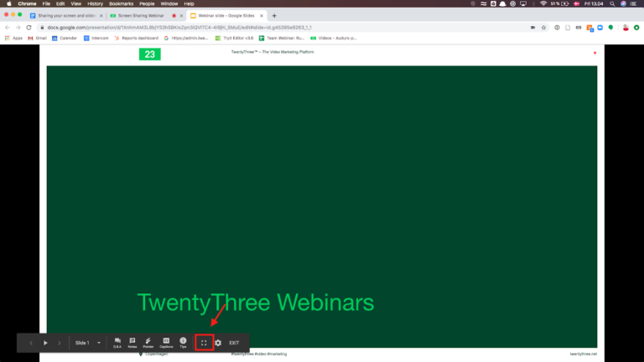The image size is (644, 362).
Task: Click the green Chrome update circle icon
Action: (636, 28)
